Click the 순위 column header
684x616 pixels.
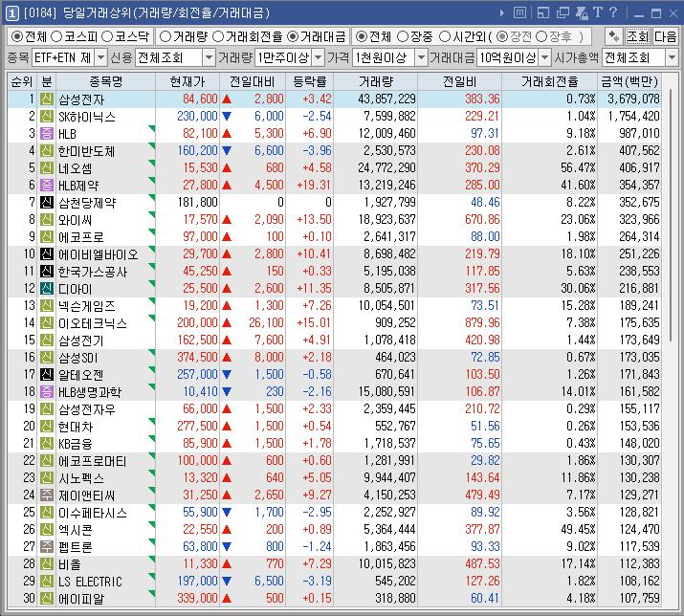[22, 81]
